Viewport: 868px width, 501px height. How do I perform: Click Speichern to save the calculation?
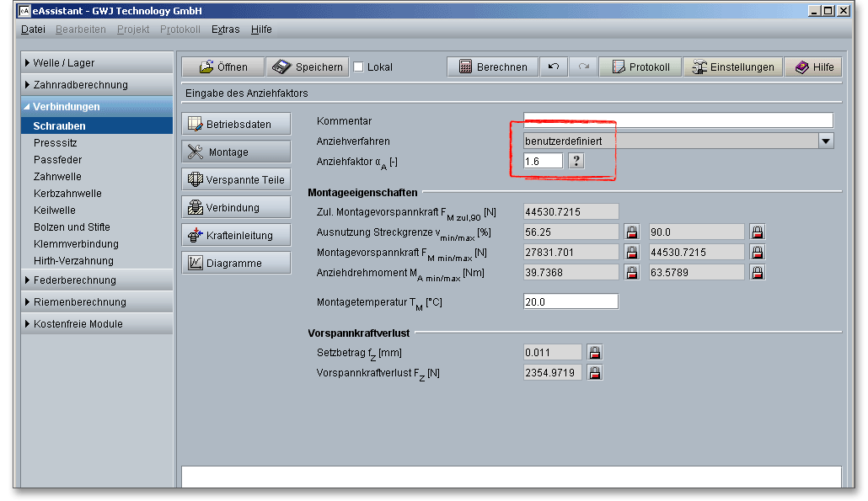click(308, 67)
